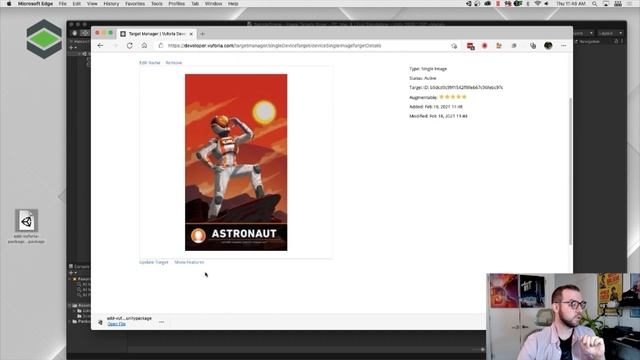Open the Edge profile avatar

548,46
